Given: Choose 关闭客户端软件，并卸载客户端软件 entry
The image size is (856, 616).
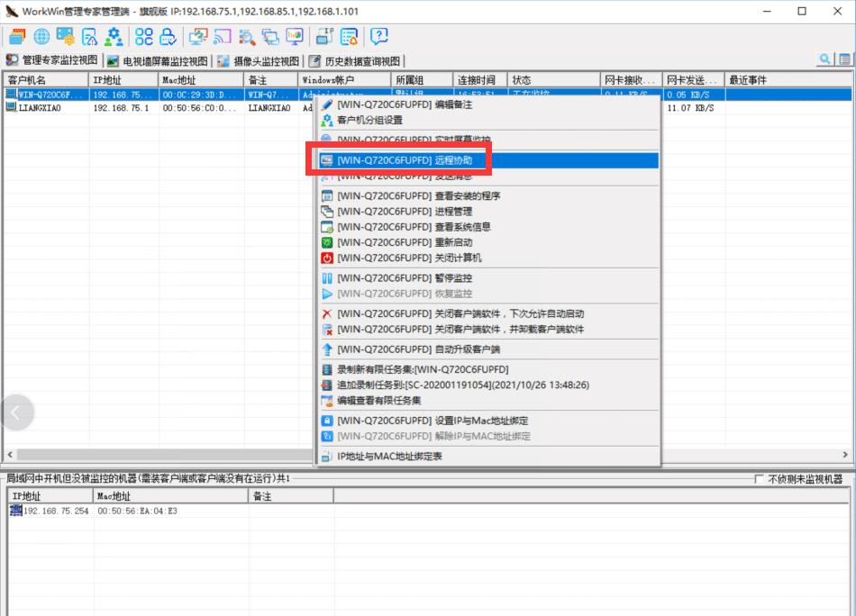Looking at the screenshot, I should (488, 330).
